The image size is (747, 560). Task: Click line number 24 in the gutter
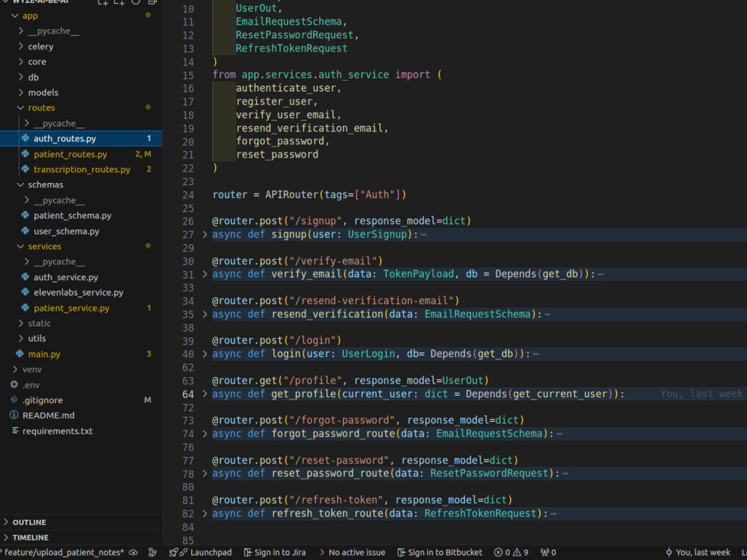(187, 195)
